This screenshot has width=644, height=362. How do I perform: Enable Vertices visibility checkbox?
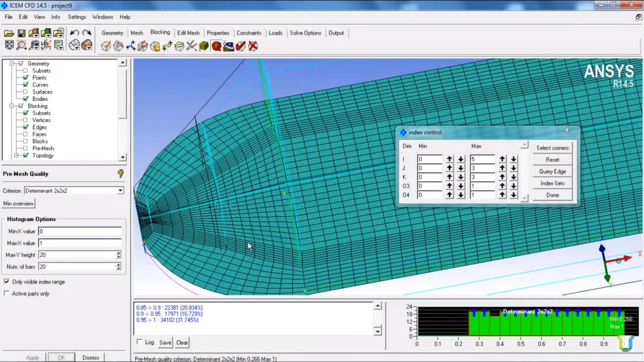pyautogui.click(x=25, y=120)
